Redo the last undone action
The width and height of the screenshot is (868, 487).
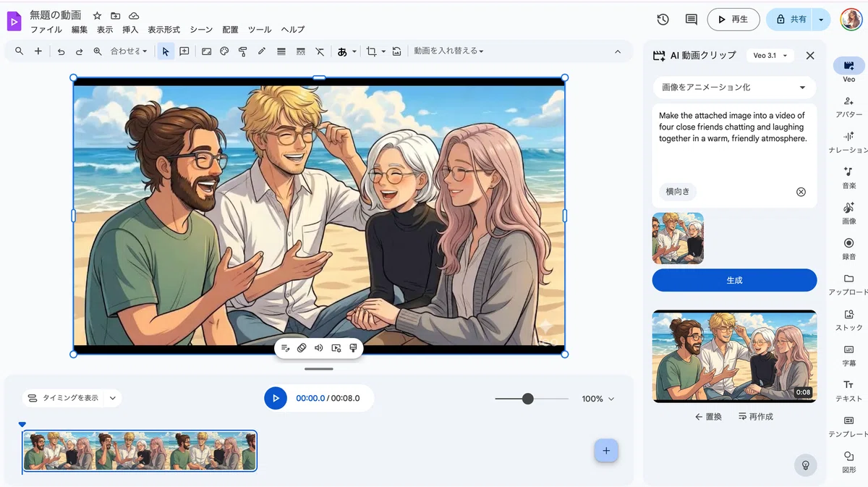[x=79, y=51]
